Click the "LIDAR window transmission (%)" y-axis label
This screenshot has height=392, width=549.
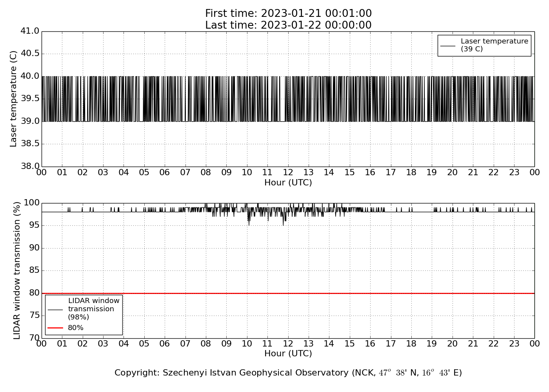click(17, 270)
